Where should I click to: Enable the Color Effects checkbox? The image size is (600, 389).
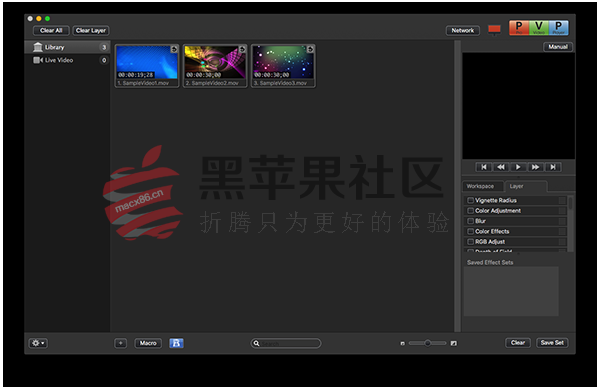(x=471, y=231)
